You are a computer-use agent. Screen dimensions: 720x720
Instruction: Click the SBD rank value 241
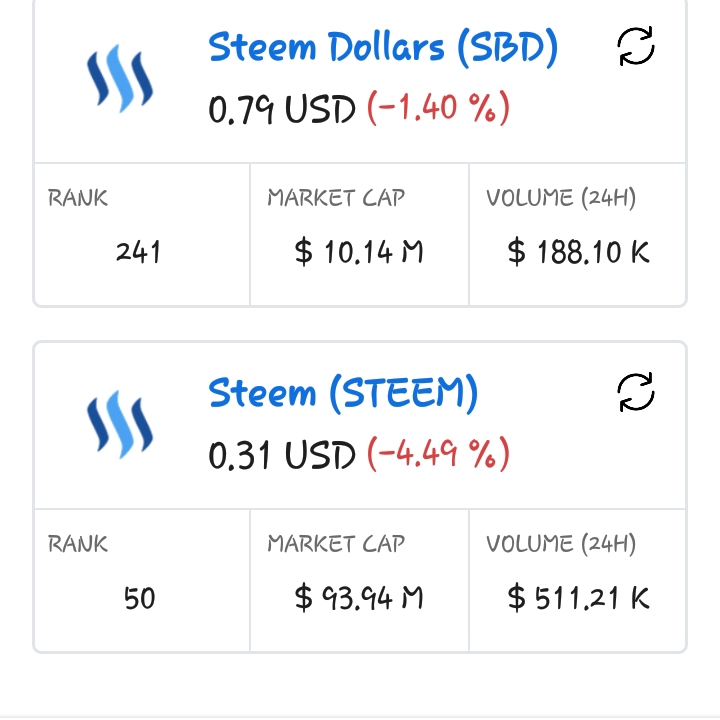pos(138,252)
